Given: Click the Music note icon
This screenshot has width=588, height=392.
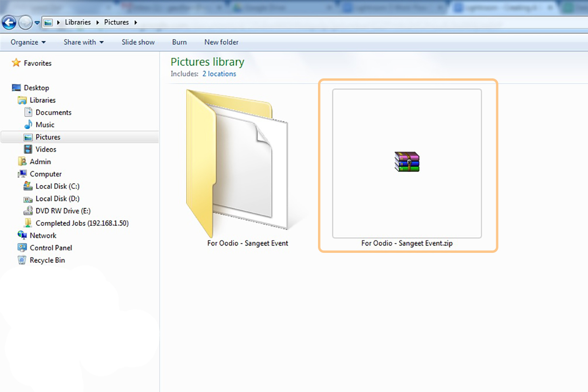Looking at the screenshot, I should point(28,124).
